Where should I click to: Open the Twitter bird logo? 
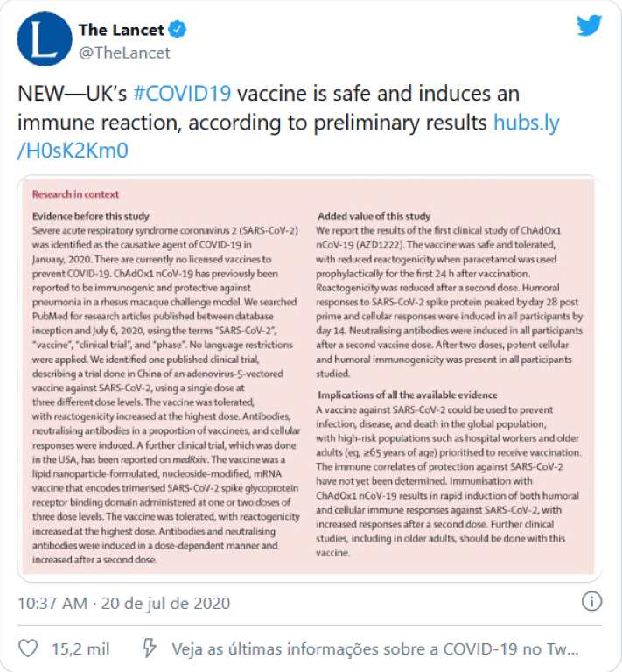pyautogui.click(x=589, y=25)
